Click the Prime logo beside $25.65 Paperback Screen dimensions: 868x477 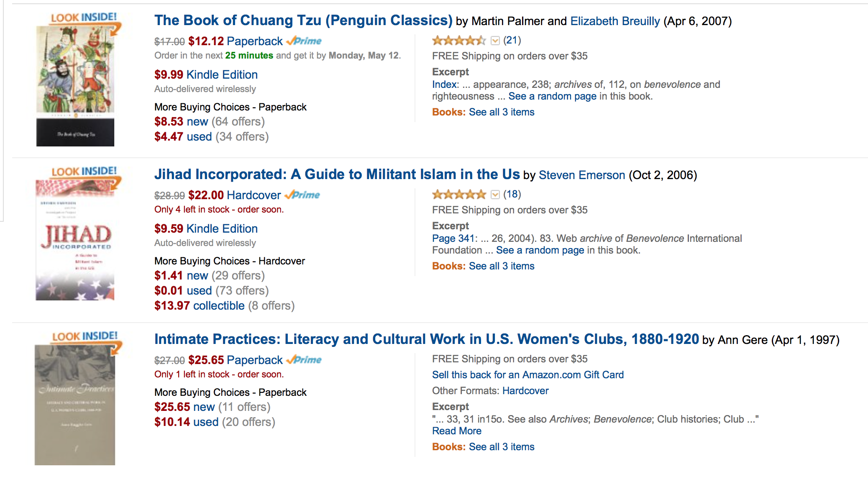[x=304, y=360]
